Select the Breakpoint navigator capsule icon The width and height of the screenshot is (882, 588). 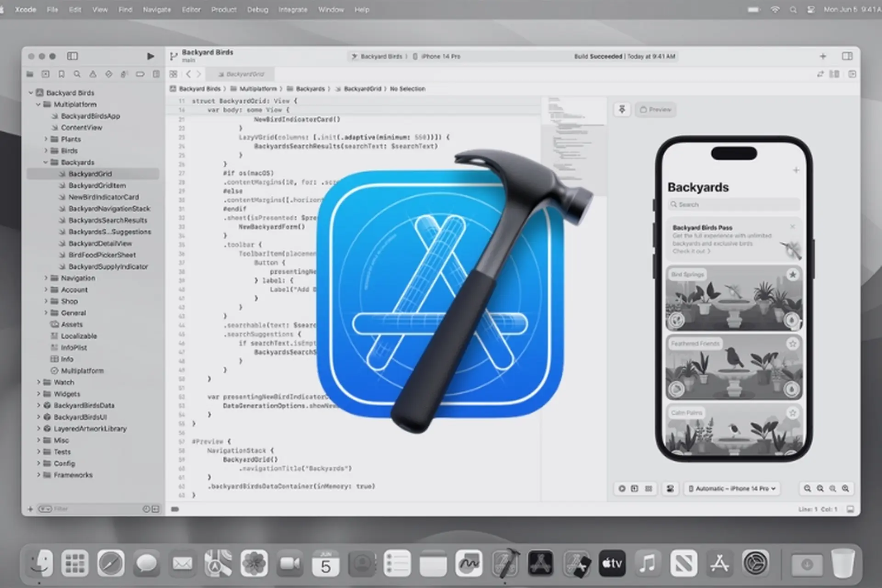pyautogui.click(x=140, y=74)
